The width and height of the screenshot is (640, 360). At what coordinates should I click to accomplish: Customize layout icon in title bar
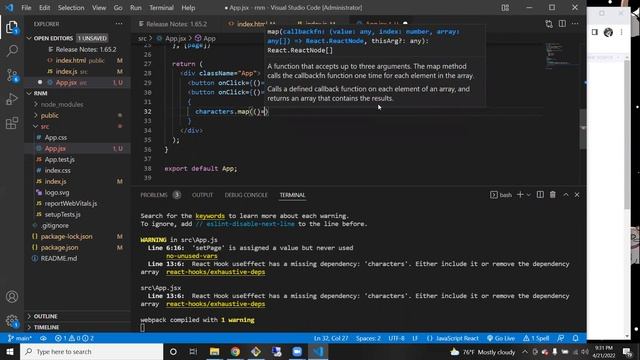[505, 8]
